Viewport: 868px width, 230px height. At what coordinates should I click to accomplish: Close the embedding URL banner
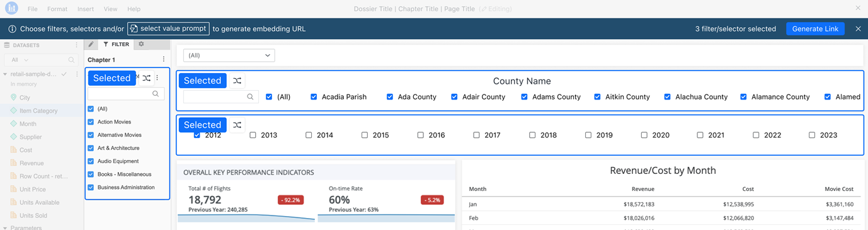858,29
